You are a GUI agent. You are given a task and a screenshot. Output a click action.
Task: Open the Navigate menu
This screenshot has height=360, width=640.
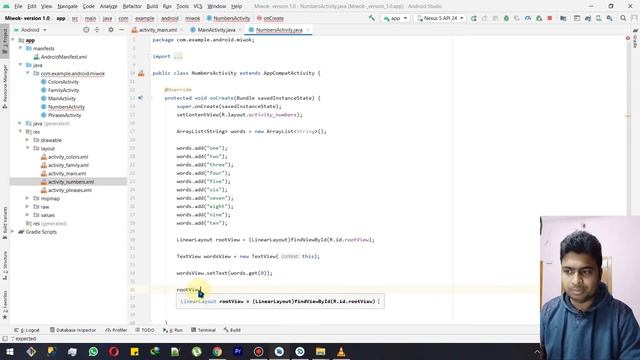click(67, 6)
